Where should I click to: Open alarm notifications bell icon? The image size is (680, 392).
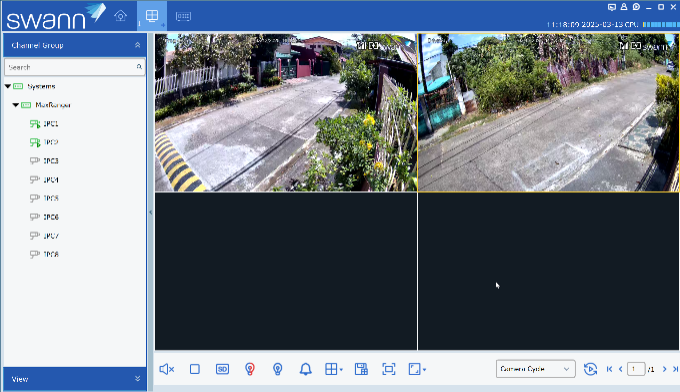(x=305, y=369)
